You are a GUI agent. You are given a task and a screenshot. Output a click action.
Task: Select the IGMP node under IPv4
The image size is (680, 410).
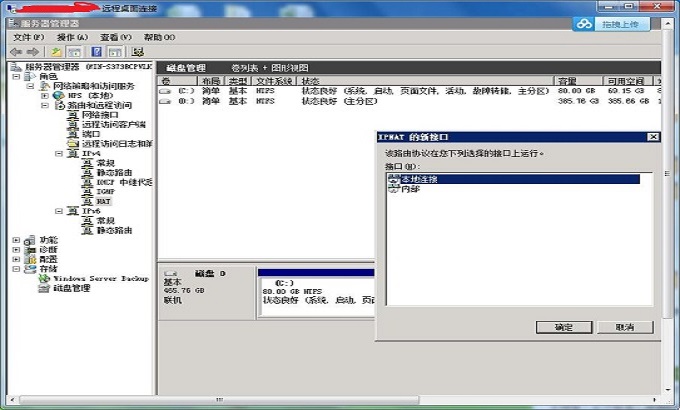click(x=105, y=191)
